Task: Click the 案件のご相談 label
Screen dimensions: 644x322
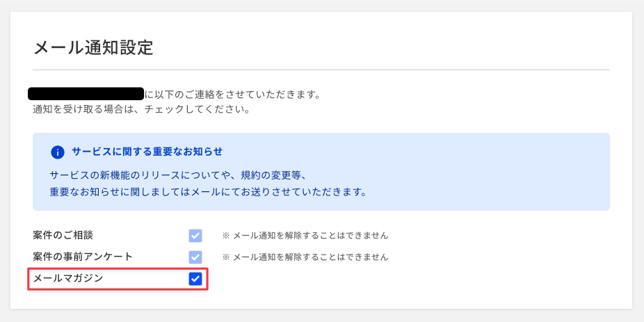Action: pyautogui.click(x=63, y=235)
